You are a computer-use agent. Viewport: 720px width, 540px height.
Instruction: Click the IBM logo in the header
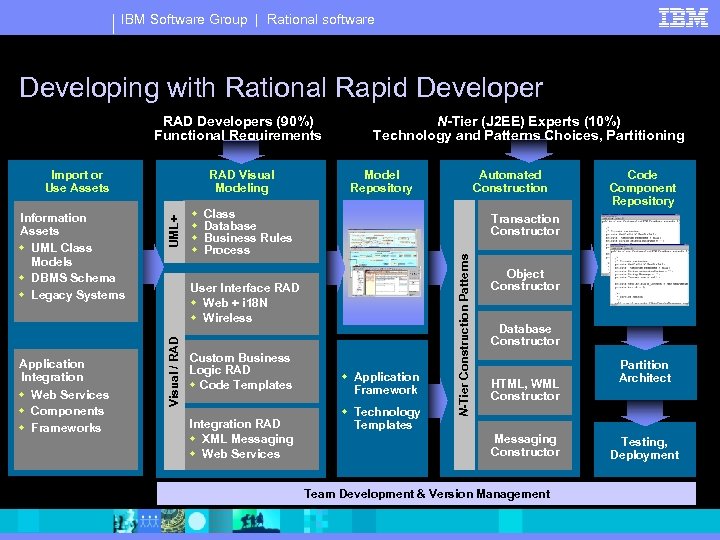[683, 18]
